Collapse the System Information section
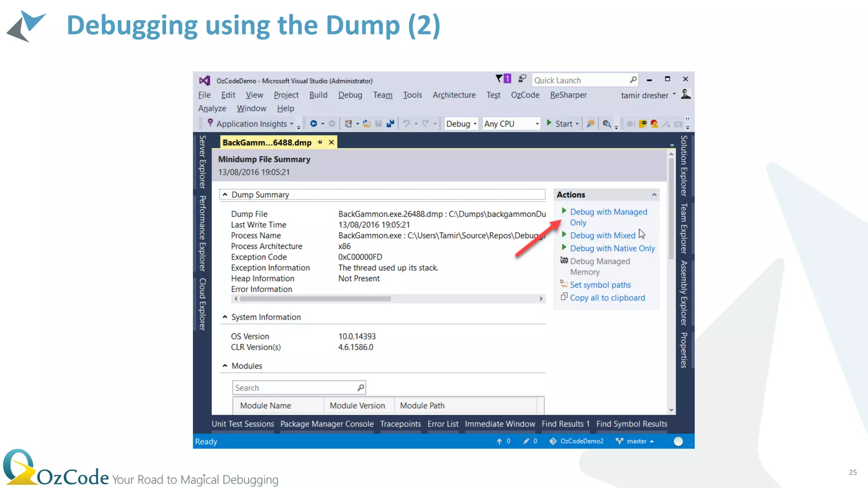This screenshot has height=488, width=868. [225, 317]
